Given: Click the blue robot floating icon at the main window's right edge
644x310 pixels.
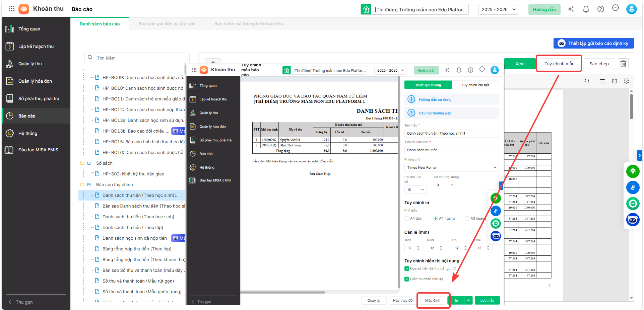Looking at the screenshot, I should [633, 220].
